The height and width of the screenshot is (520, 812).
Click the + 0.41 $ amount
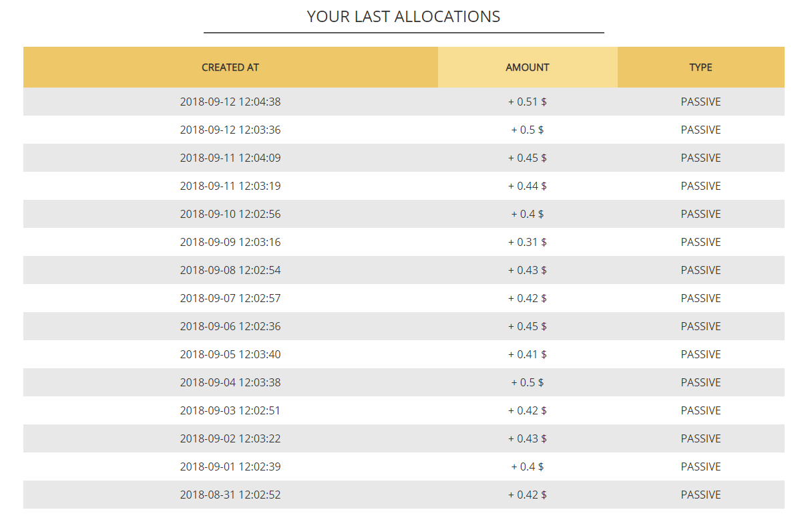point(528,355)
